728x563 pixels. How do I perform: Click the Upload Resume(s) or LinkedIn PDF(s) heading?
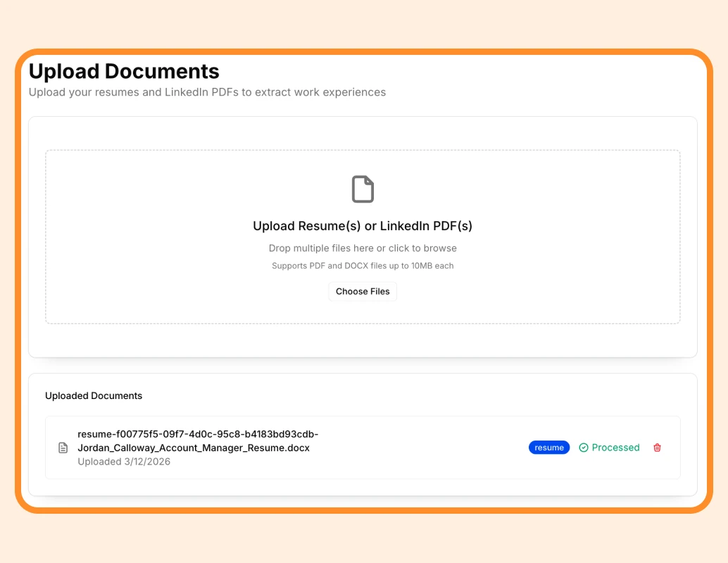click(363, 226)
